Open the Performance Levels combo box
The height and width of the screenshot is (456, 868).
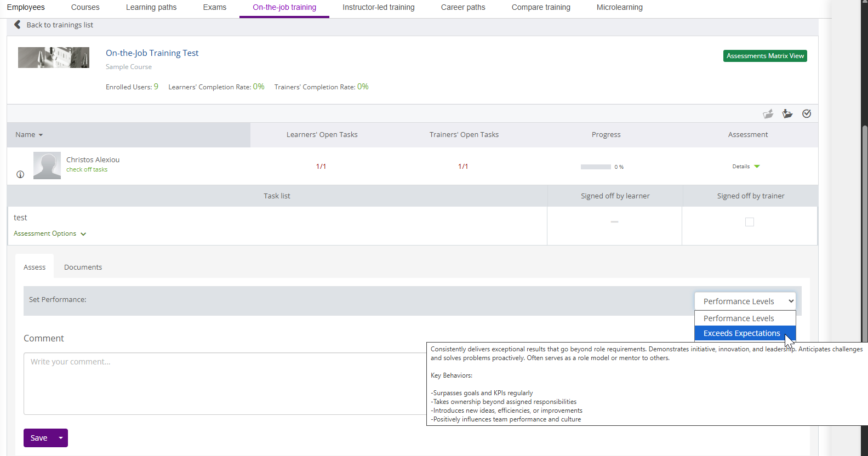[745, 301]
